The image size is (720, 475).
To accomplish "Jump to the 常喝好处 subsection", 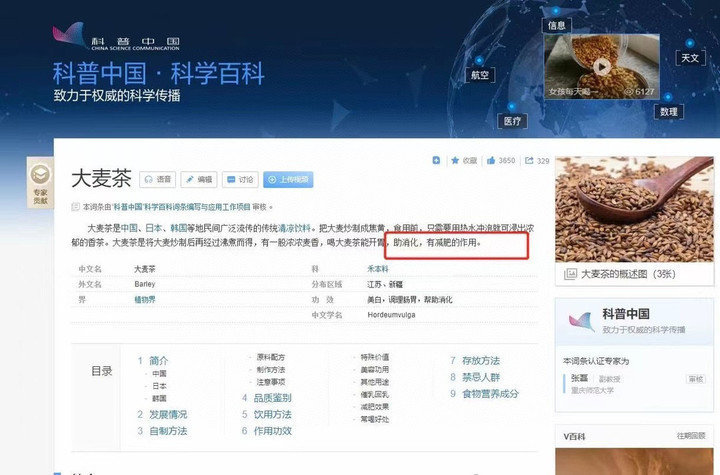I will [375, 419].
